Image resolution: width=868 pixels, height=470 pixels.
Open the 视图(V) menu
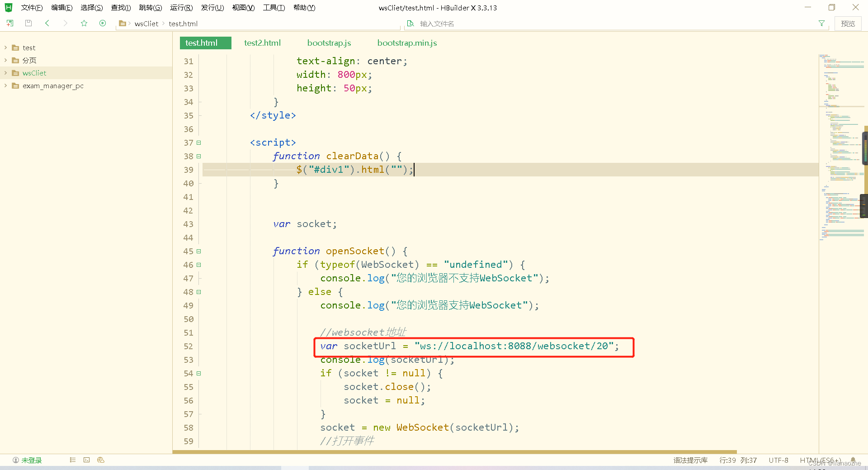click(x=243, y=8)
